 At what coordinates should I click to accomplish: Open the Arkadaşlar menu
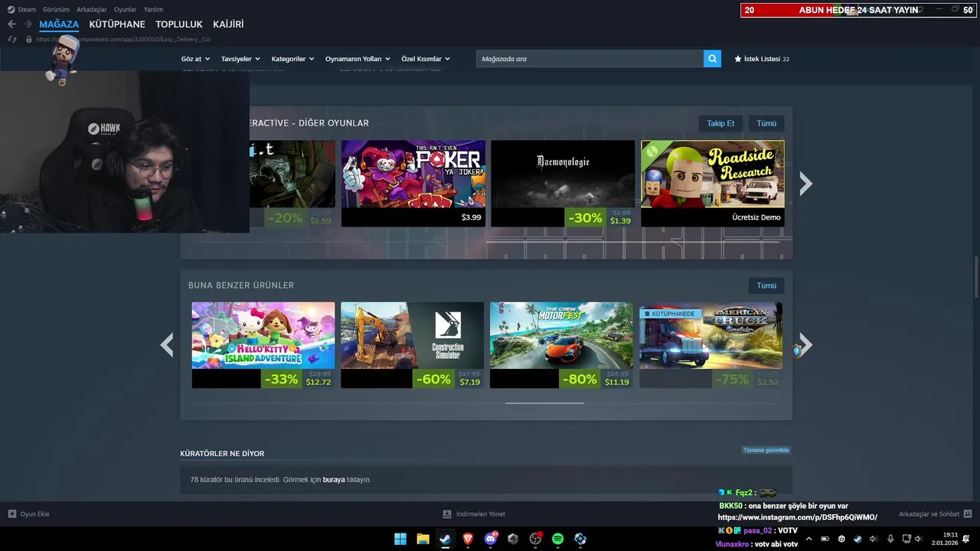point(92,9)
